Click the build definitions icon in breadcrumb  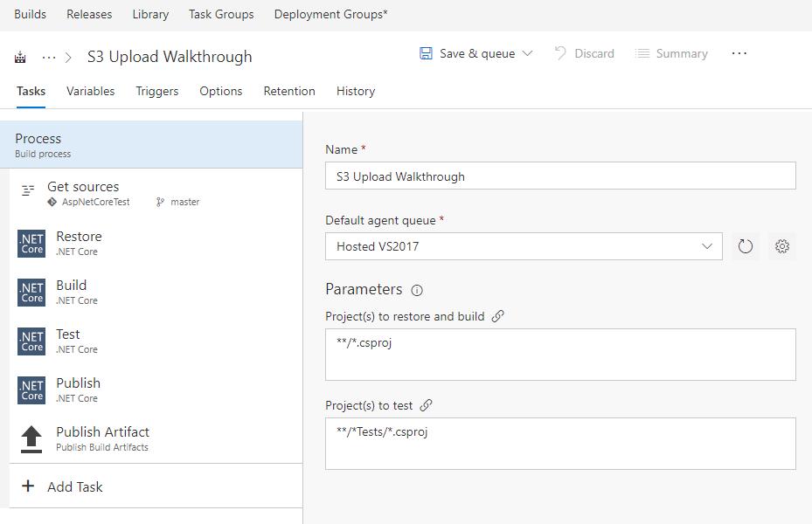pos(20,57)
